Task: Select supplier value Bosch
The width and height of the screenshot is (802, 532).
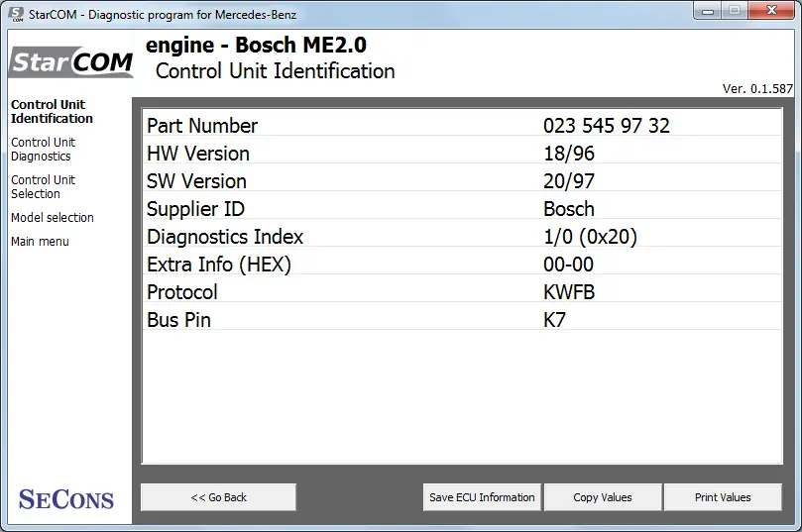Action: [569, 209]
